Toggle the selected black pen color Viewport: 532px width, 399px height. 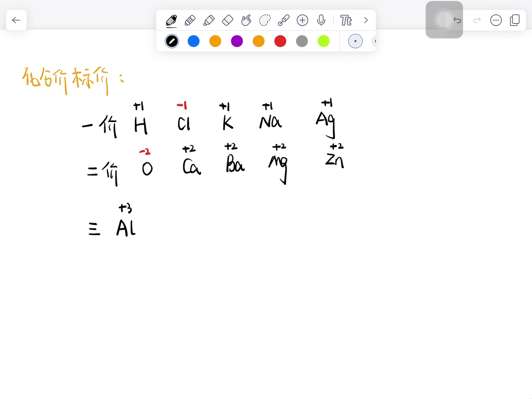pyautogui.click(x=172, y=41)
